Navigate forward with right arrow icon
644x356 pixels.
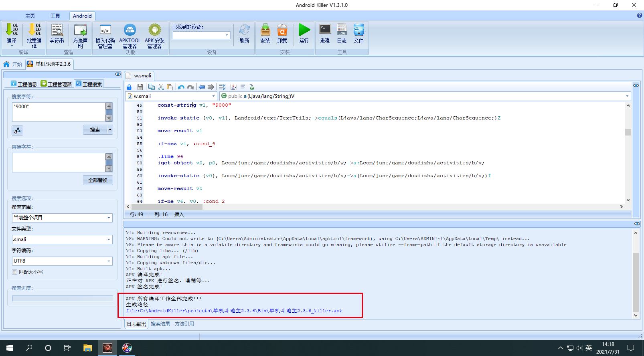pos(211,87)
